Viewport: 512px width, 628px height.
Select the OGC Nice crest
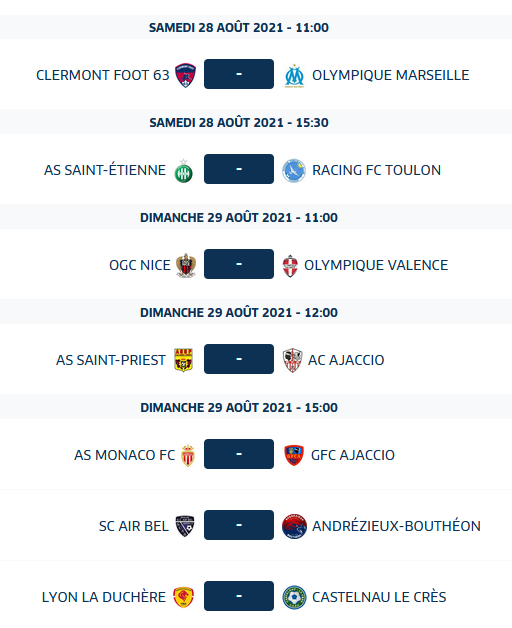pos(186,265)
